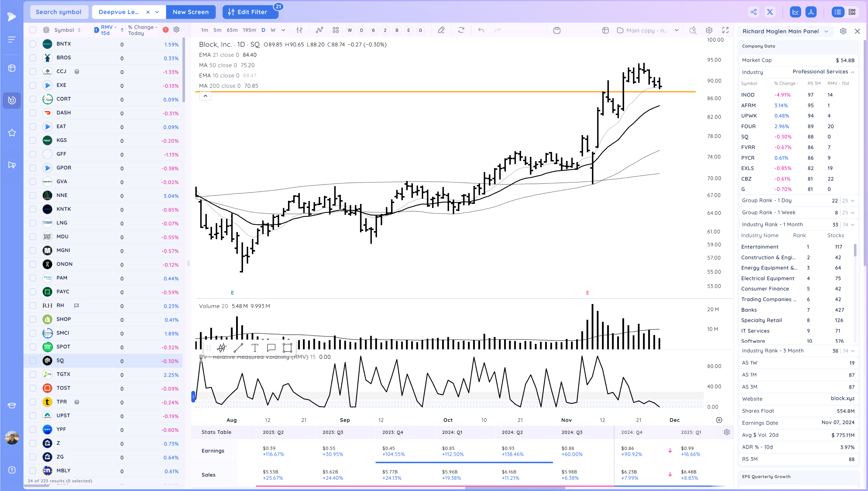The height and width of the screenshot is (491, 868).
Task: Sort by Symbol column header
Action: click(67, 30)
